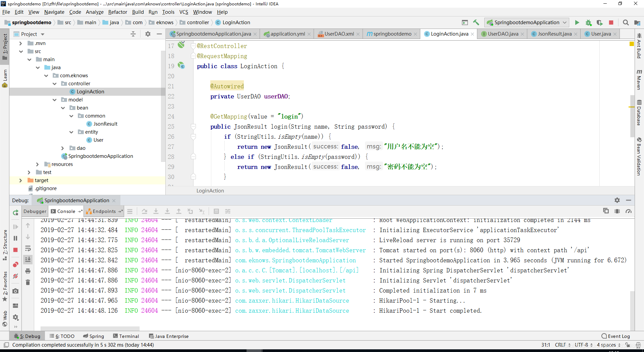The image size is (644, 352).
Task: Open View Breakpoints double red circle icon
Action: 15,265
